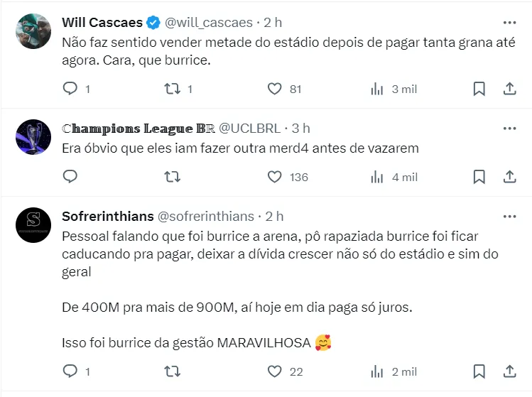The image size is (532, 397).
Task: Like the Champions League BR tweet
Action: pyautogui.click(x=274, y=176)
